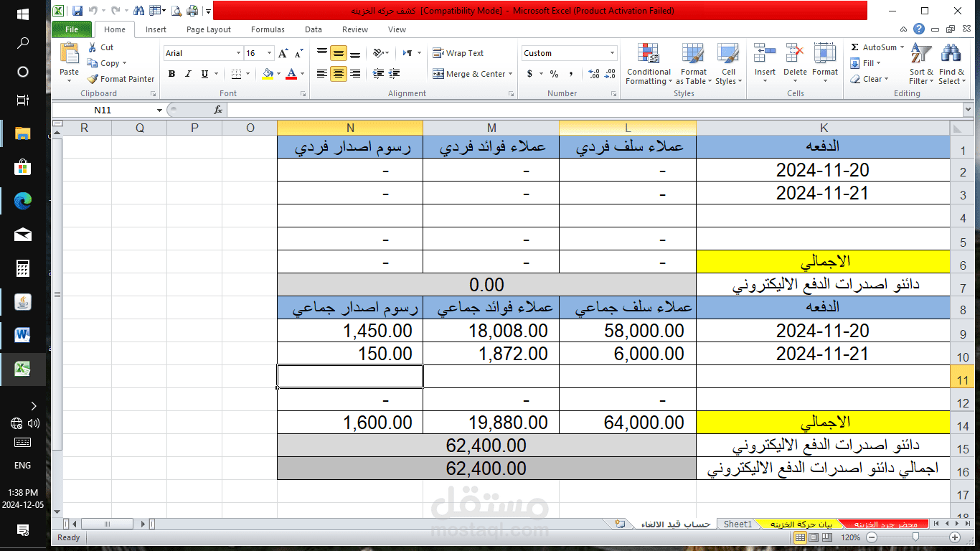Open Format as Table gallery

(x=694, y=65)
